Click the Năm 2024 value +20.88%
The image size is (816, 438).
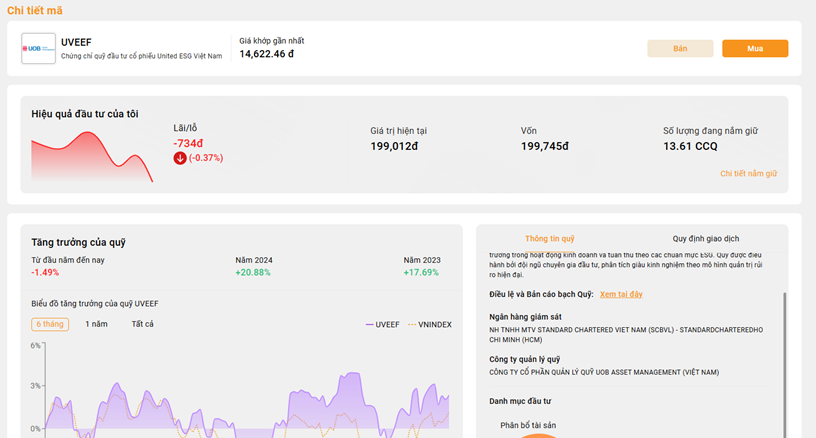(253, 273)
